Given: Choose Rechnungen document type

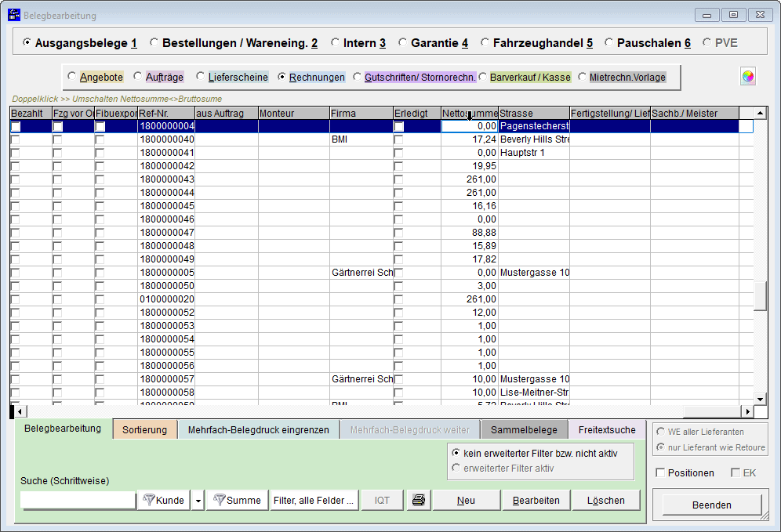Looking at the screenshot, I should tap(282, 77).
